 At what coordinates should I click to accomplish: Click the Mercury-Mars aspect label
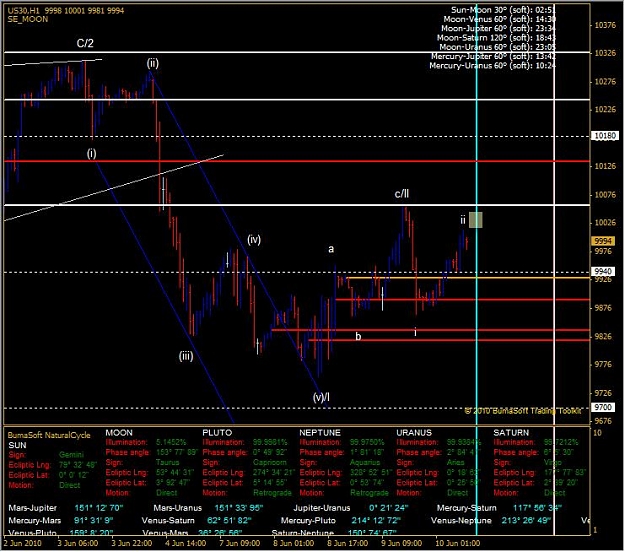35,521
